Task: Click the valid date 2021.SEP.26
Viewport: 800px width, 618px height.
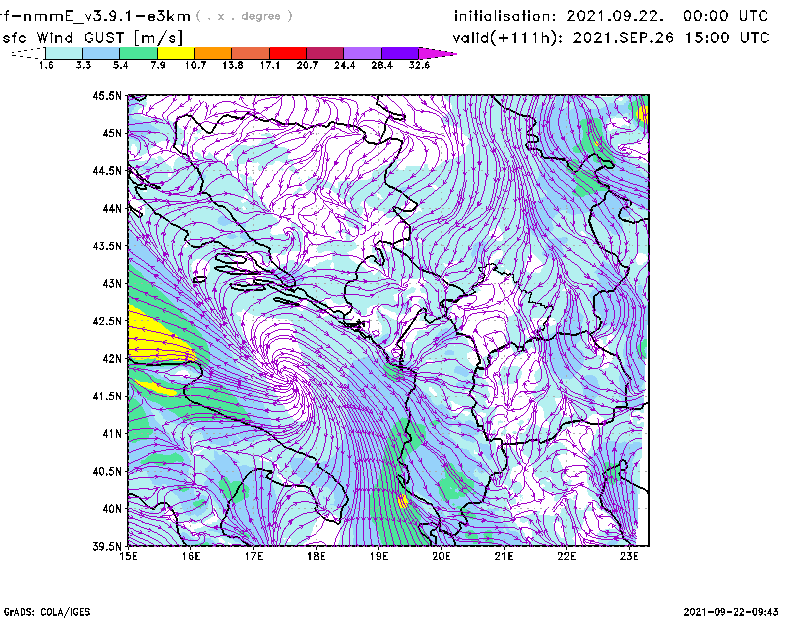Action: pyautogui.click(x=623, y=38)
